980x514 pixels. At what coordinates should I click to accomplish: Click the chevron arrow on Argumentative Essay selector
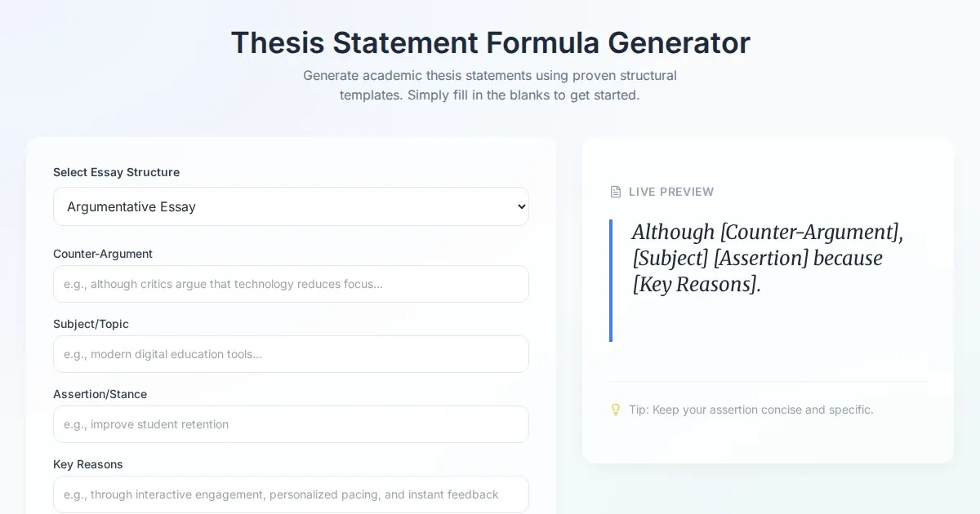522,206
